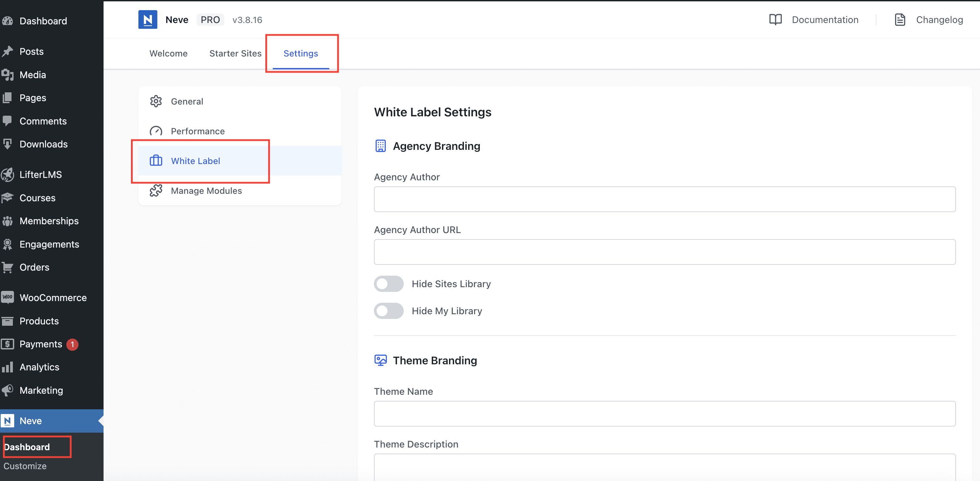Viewport: 980px width, 481px height.
Task: Switch to the Starter Sites tab
Action: (x=235, y=53)
